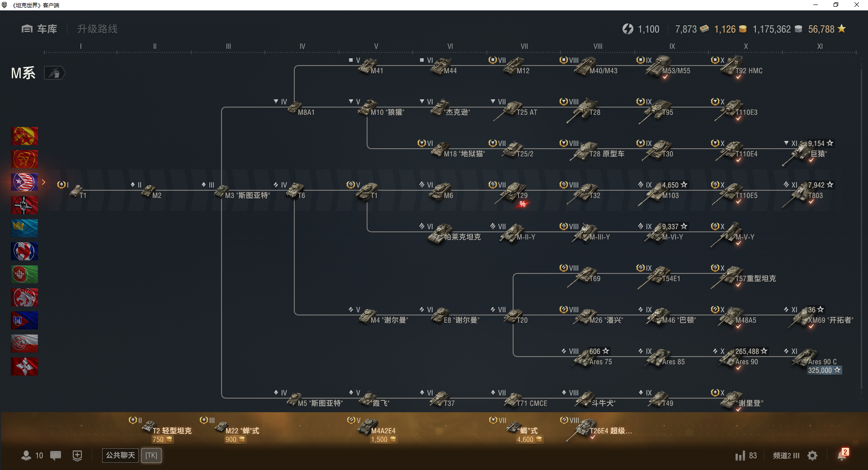Click the 7,873 bonds balance
Image resolution: width=868 pixels, height=470 pixels.
click(x=692, y=29)
